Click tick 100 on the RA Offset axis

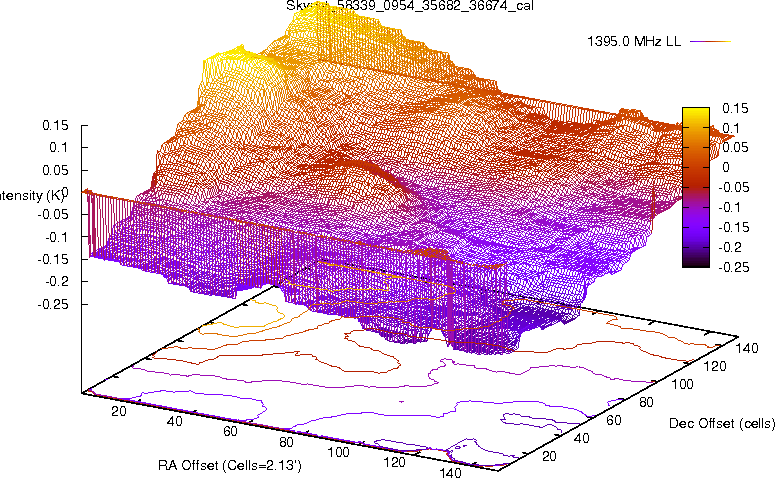pyautogui.click(x=339, y=452)
